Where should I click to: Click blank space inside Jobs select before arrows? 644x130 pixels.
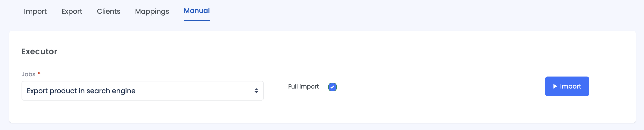pos(195,91)
